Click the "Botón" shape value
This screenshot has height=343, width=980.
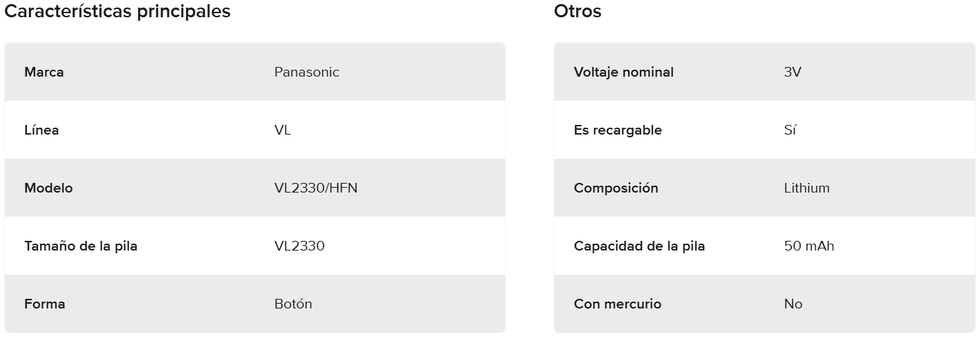pyautogui.click(x=293, y=304)
